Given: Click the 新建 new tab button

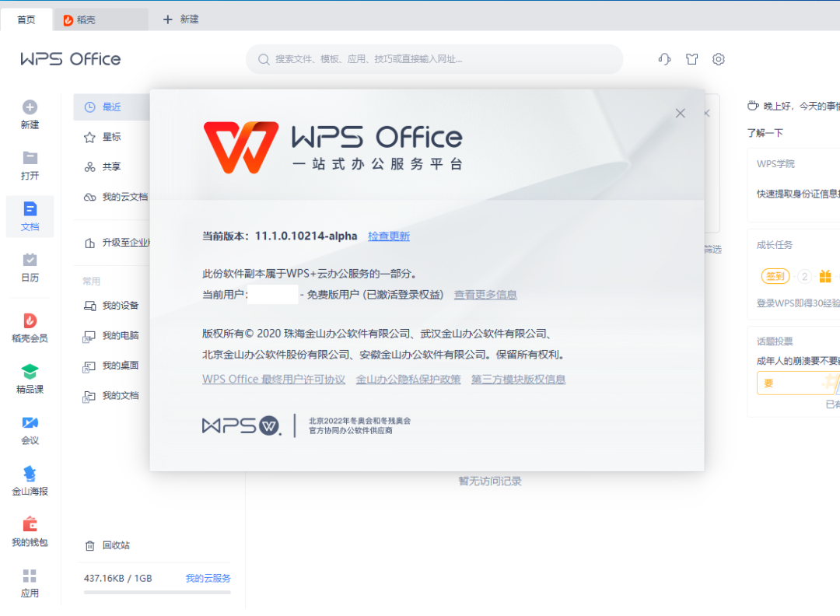Looking at the screenshot, I should tap(181, 19).
